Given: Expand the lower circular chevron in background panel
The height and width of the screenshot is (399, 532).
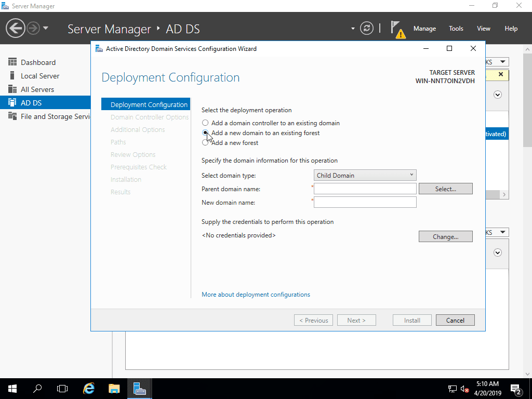Looking at the screenshot, I should coord(498,252).
